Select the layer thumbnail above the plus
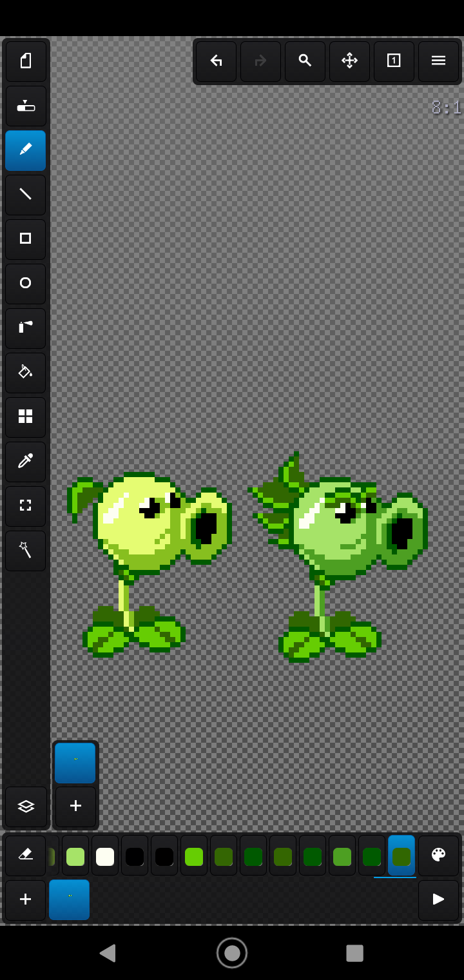The width and height of the screenshot is (464, 980). (x=75, y=763)
